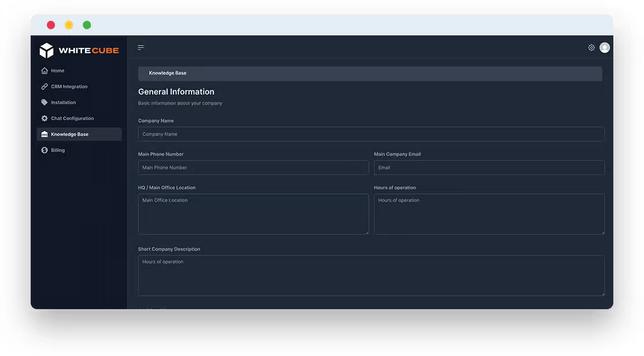Click the Home icon in the sidebar
The width and height of the screenshot is (644, 356).
[45, 70]
